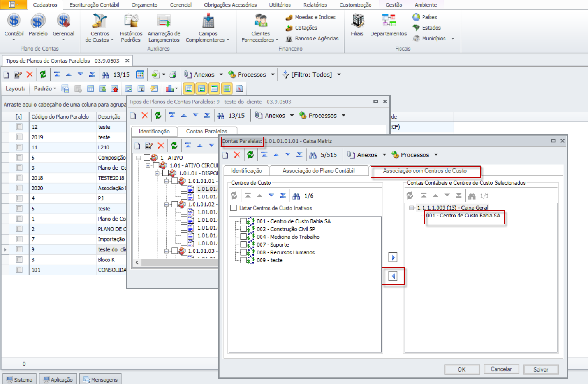588x384 pixels.
Task: Check 008 - Recursos Humanos
Action: click(x=243, y=252)
